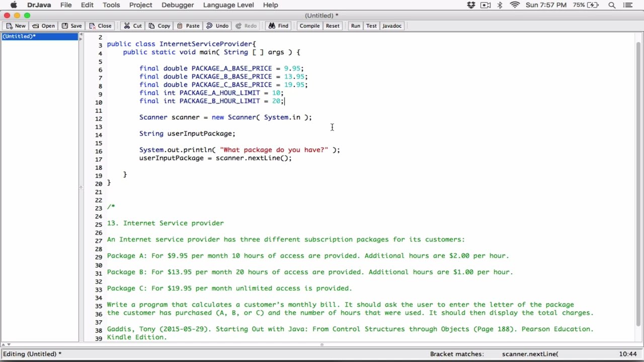Screen dimensions: 644x362
Task: Undo the last edit via toolbar
Action: click(217, 26)
